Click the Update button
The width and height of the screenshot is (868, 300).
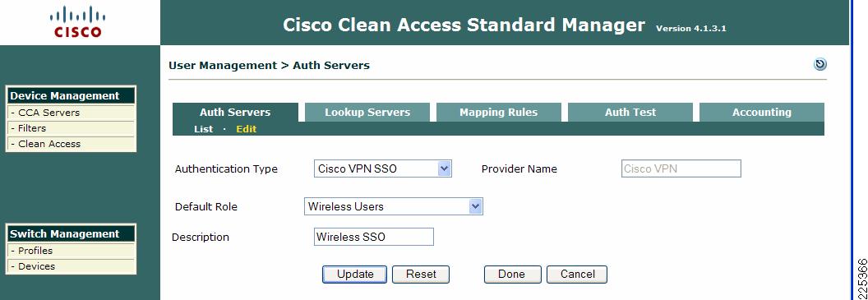[355, 274]
